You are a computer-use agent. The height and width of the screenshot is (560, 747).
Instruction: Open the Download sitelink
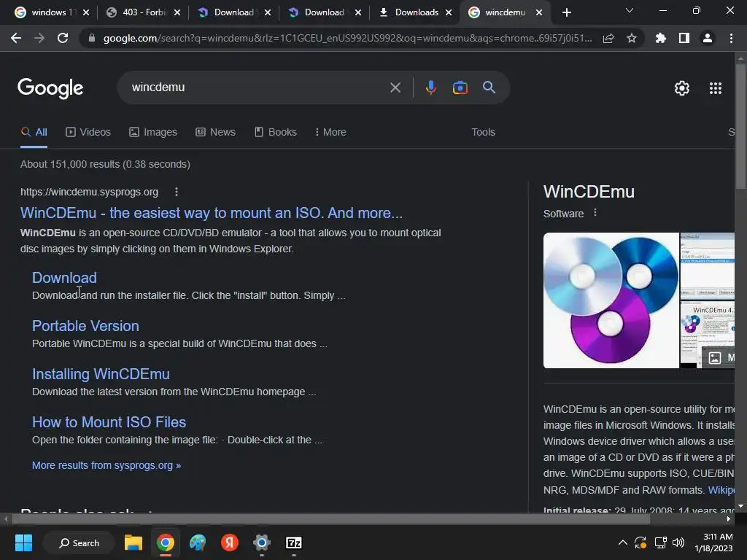64,278
